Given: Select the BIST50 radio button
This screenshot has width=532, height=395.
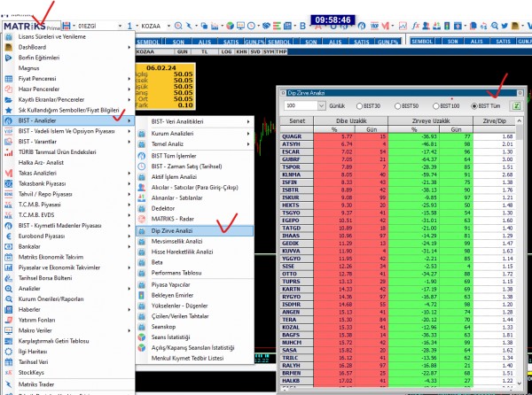Looking at the screenshot, I should coord(397,106).
